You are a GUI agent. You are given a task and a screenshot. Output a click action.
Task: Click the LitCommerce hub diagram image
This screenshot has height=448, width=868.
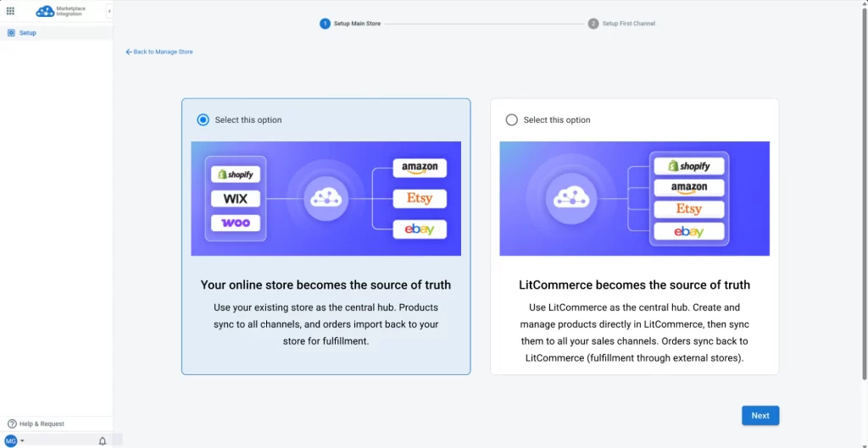pyautogui.click(x=634, y=198)
